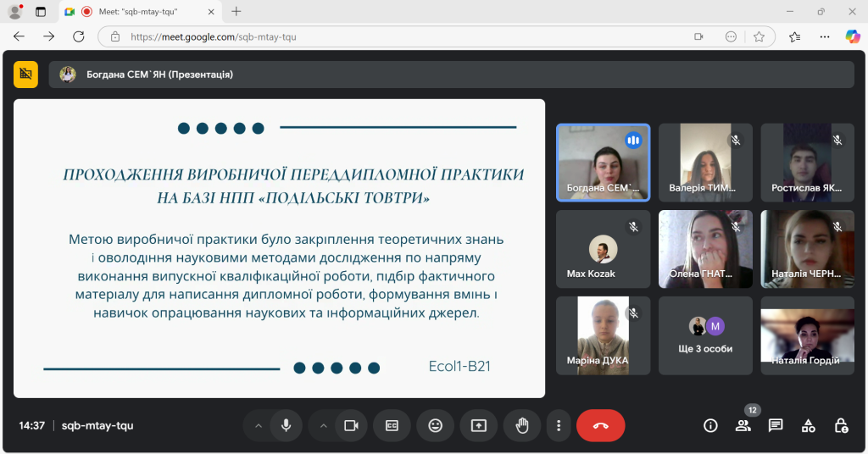The height and width of the screenshot is (454, 868).
Task: Open the activities shapes icon
Action: [808, 425]
